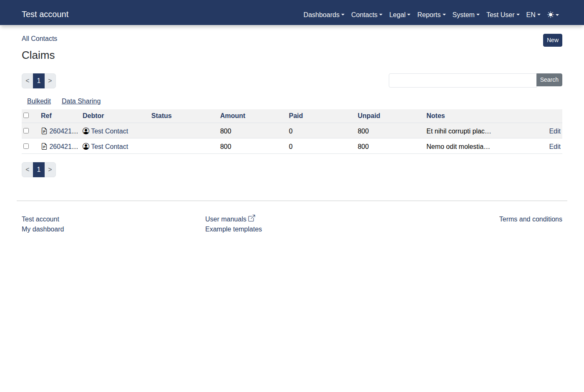Open the theme sun icon in the navbar
The image size is (584, 392).
(551, 15)
